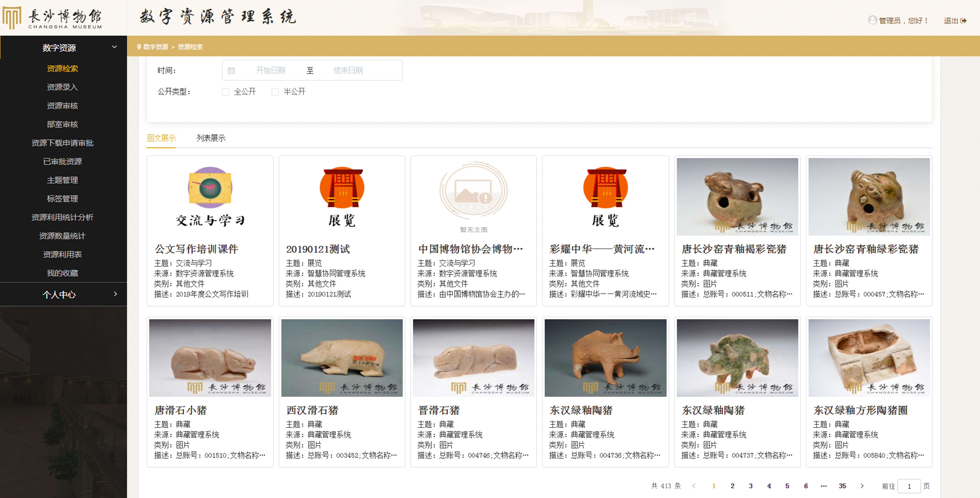980x498 pixels.
Task: Switch to 图文展示 tab
Action: pyautogui.click(x=161, y=138)
